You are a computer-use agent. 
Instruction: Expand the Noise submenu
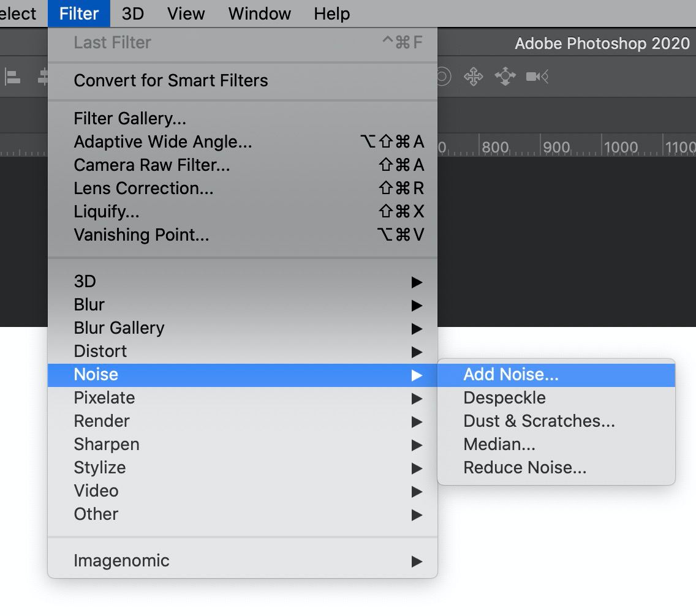click(x=243, y=375)
